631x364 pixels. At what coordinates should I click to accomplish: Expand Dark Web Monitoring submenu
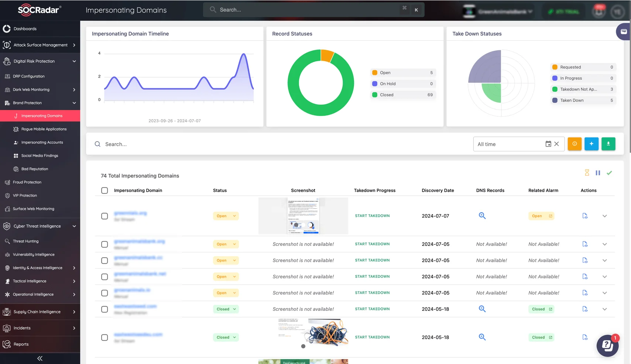pyautogui.click(x=40, y=89)
